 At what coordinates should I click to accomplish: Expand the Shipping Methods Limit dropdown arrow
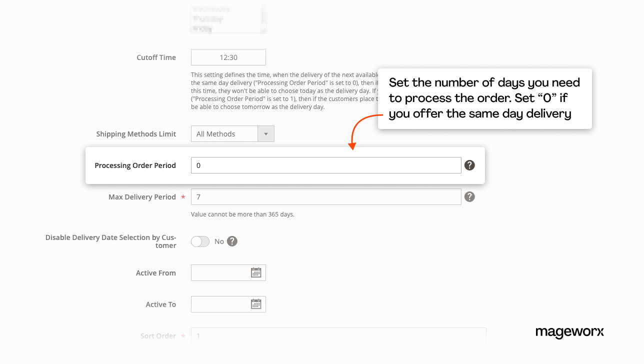(x=266, y=134)
